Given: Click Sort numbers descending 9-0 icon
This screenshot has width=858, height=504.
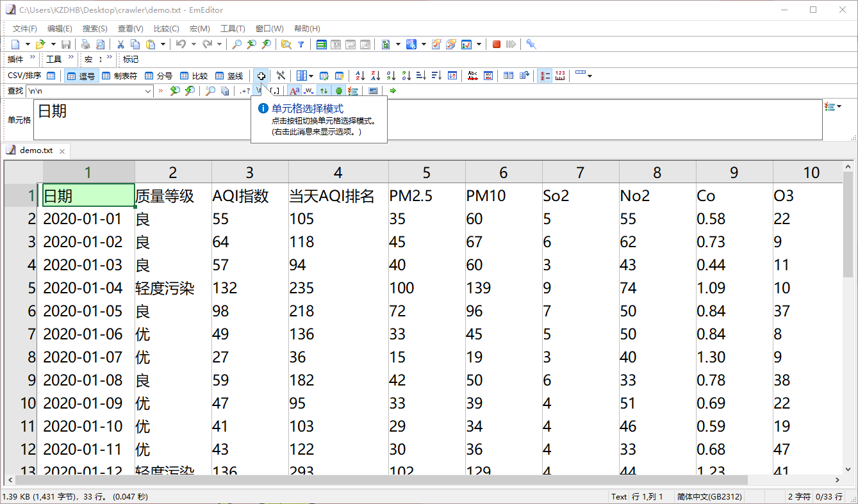Looking at the screenshot, I should point(406,76).
